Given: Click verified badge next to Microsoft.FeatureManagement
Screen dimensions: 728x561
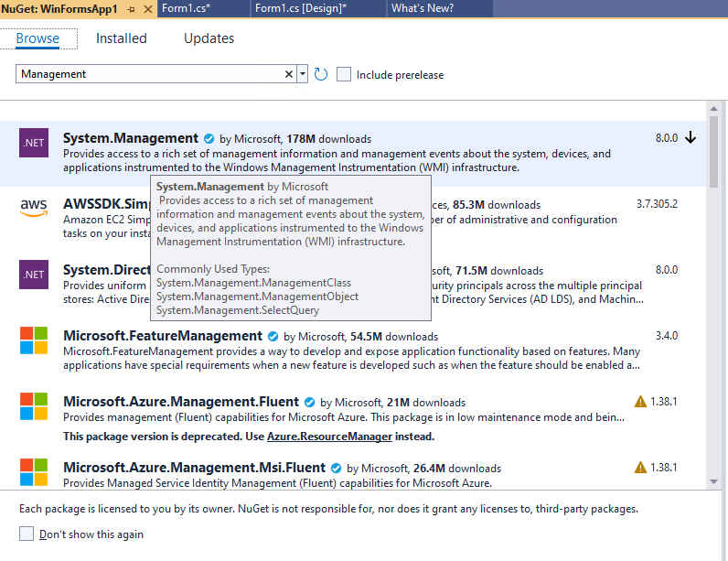Looking at the screenshot, I should pos(273,336).
